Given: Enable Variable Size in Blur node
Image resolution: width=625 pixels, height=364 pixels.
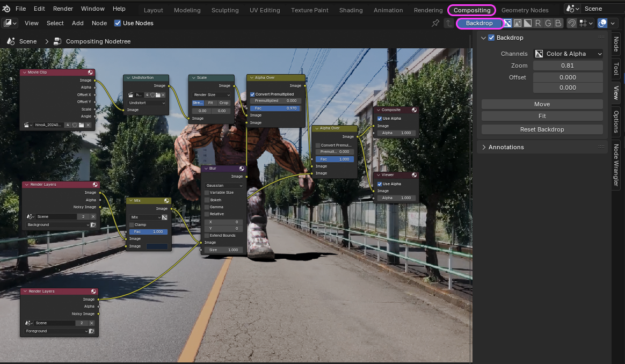Looking at the screenshot, I should click(207, 193).
